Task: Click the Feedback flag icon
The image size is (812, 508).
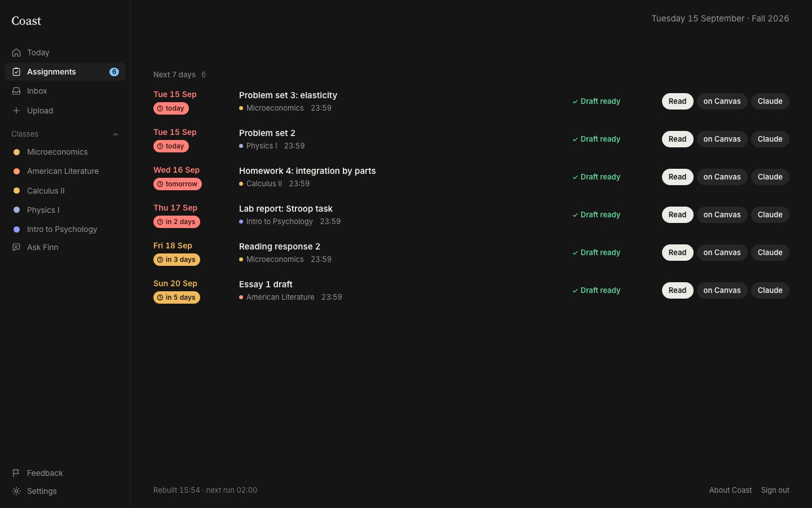Action: pyautogui.click(x=16, y=473)
